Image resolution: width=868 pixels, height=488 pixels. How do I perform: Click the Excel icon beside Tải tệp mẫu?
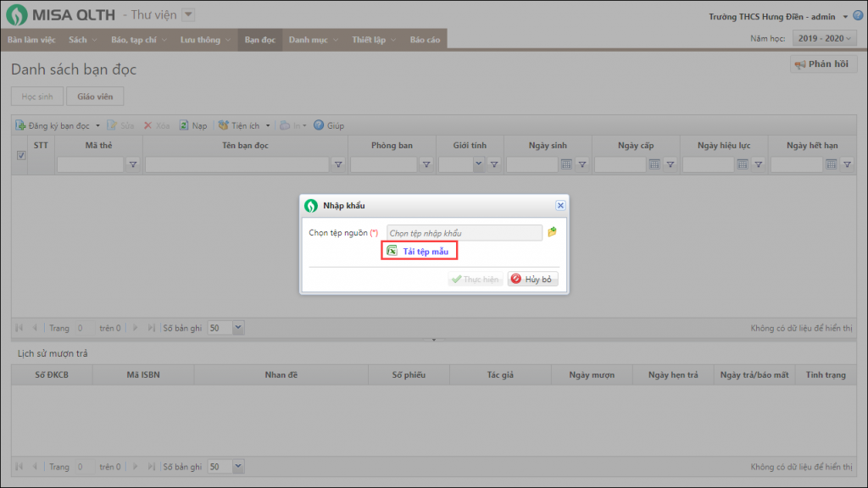pyautogui.click(x=392, y=250)
